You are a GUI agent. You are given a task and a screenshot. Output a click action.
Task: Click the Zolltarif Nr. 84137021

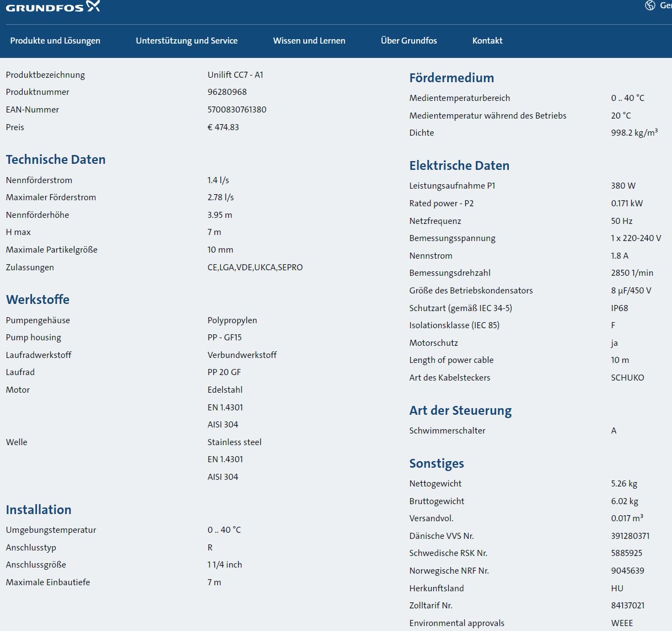click(x=628, y=606)
